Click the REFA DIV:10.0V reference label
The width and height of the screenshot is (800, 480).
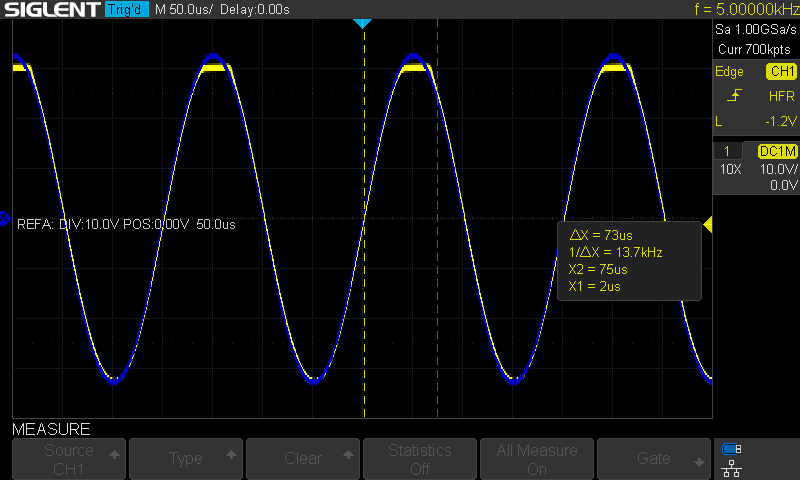tap(127, 224)
